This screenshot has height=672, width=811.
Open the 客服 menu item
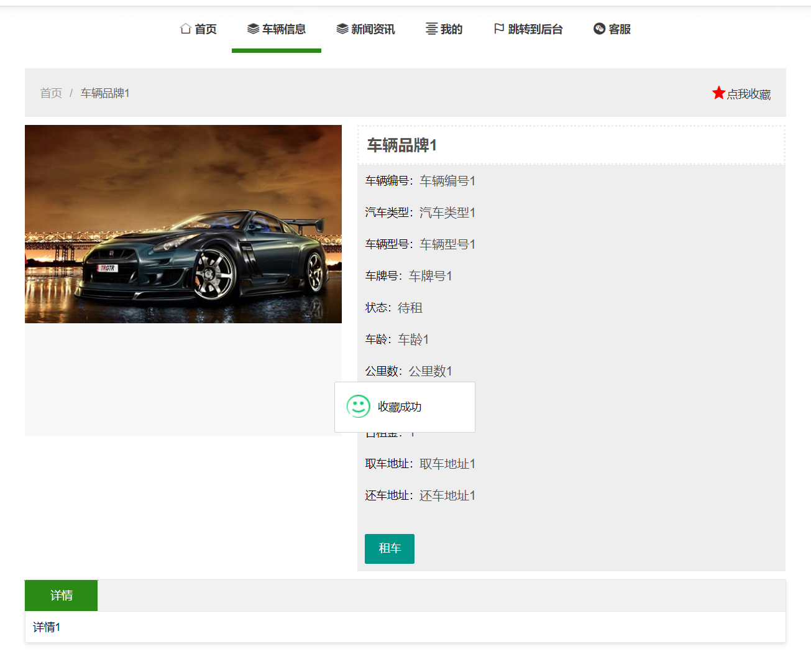[612, 29]
